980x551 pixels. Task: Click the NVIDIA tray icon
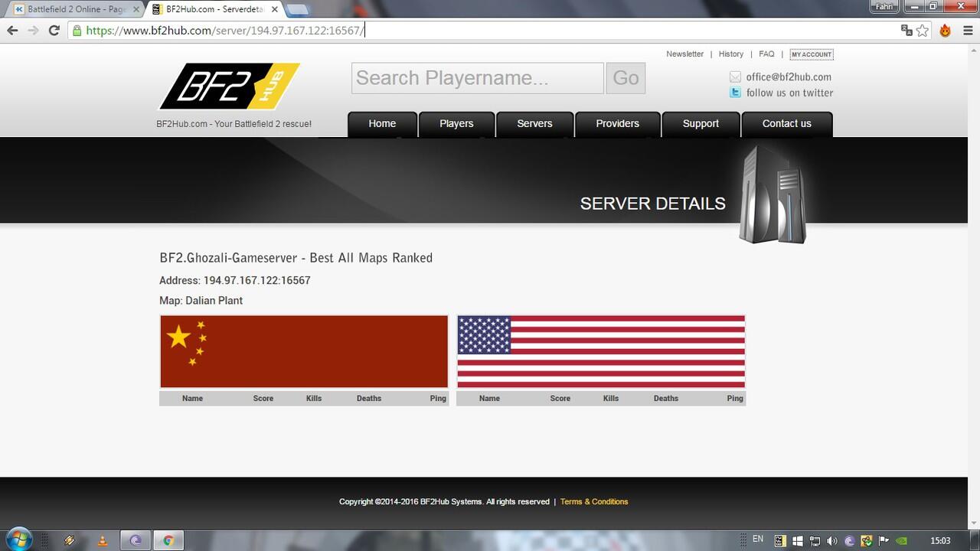tap(903, 541)
